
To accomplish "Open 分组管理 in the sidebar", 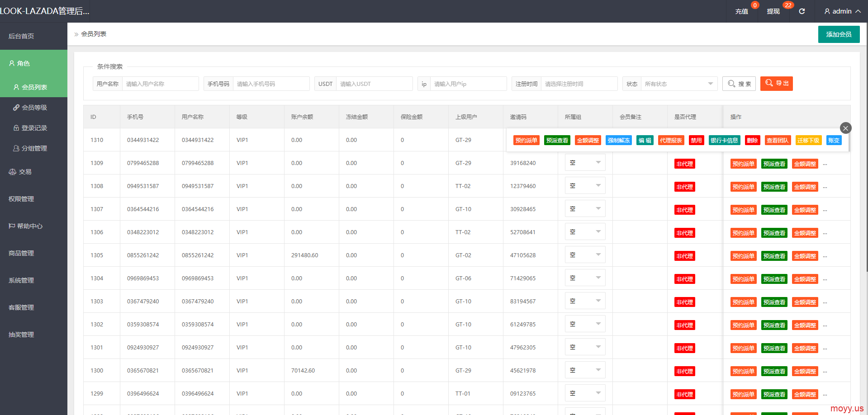I will (x=33, y=148).
